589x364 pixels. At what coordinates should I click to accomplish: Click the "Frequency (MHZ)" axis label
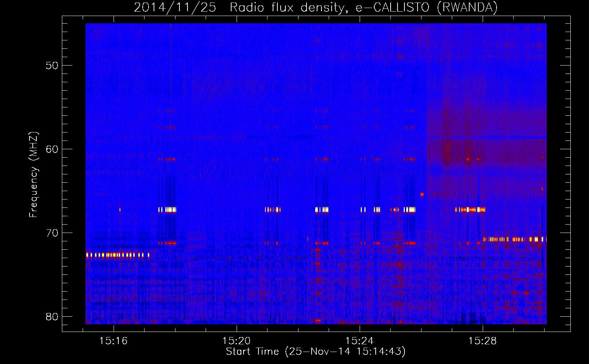[33, 175]
